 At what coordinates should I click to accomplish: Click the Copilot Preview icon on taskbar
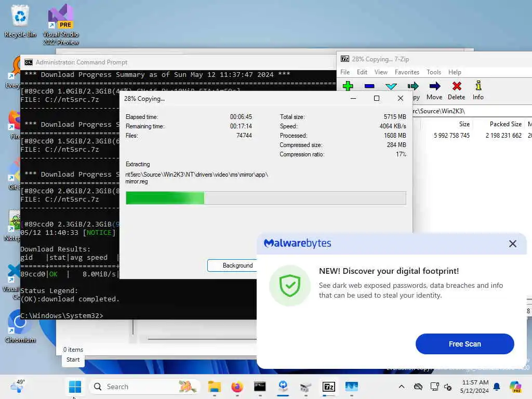click(x=515, y=387)
